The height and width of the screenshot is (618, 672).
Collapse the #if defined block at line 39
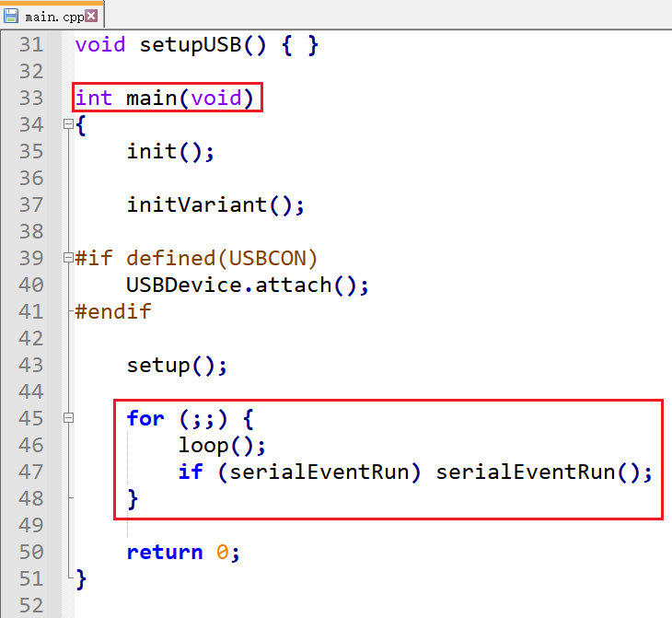(x=68, y=258)
